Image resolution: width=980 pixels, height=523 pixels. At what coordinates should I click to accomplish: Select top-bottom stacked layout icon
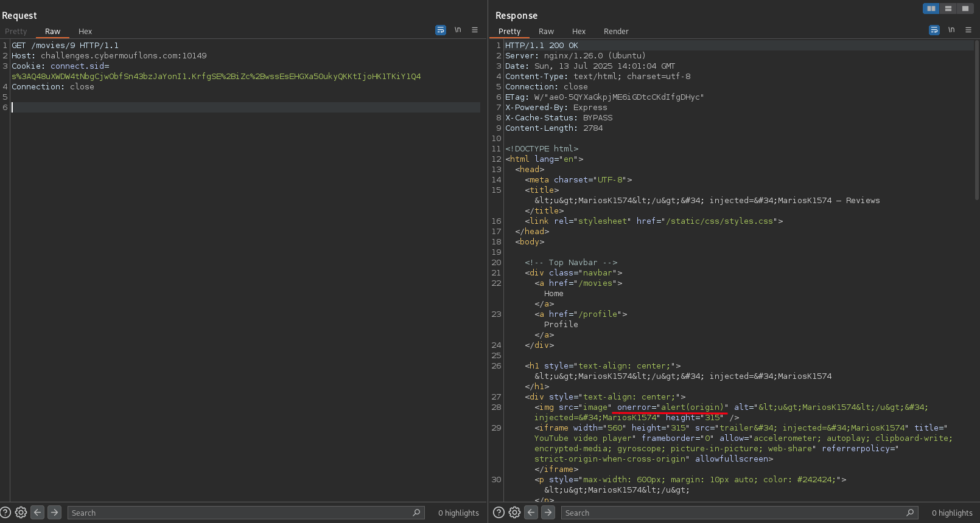pyautogui.click(x=948, y=9)
